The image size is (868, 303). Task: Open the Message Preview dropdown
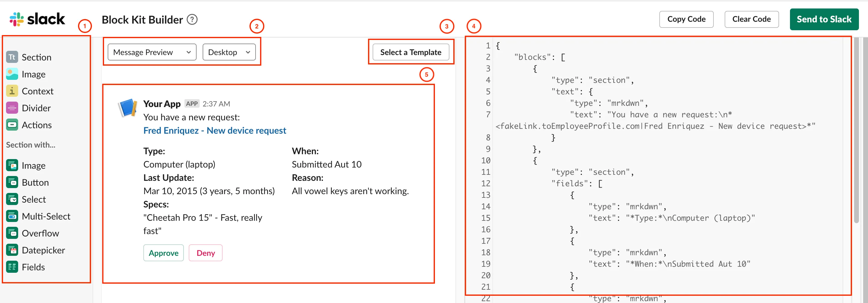point(152,52)
